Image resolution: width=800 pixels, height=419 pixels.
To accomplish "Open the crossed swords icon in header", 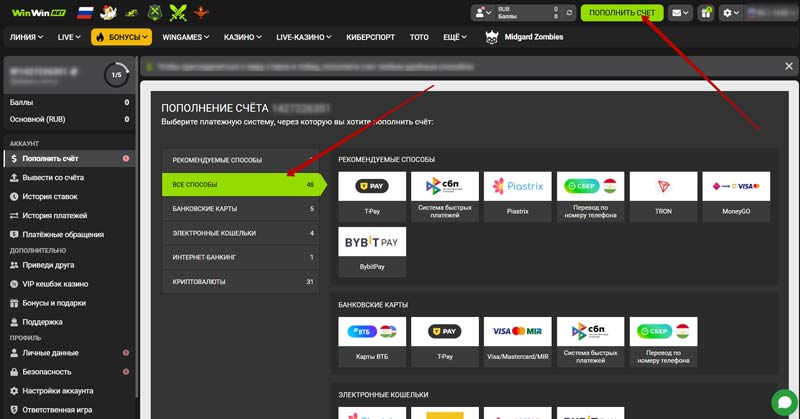I will coord(177,13).
